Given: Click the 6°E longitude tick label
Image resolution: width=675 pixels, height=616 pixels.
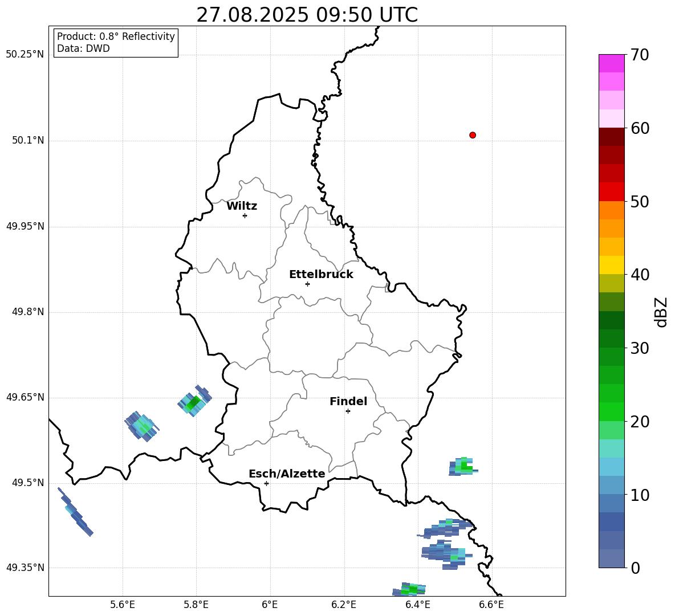Looking at the screenshot, I should pos(270,605).
